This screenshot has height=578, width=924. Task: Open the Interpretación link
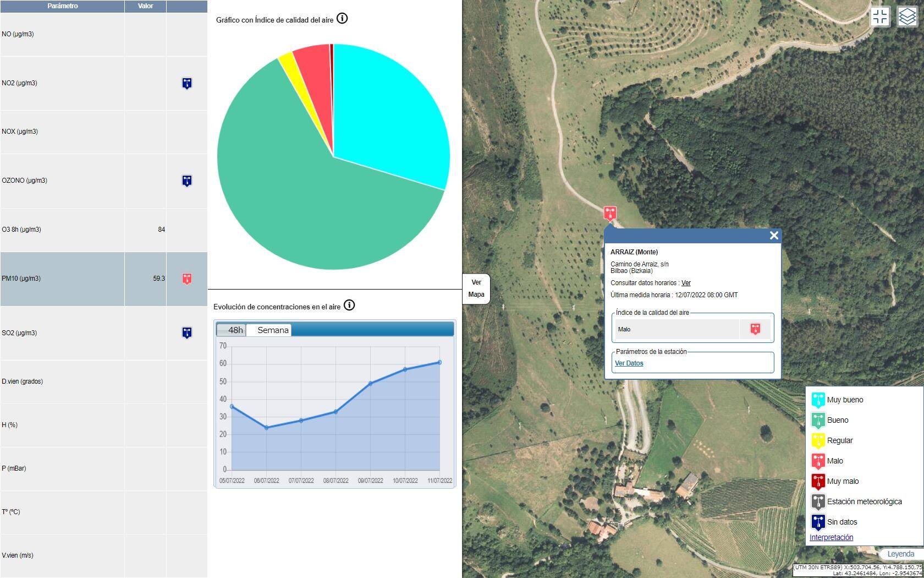(x=831, y=537)
